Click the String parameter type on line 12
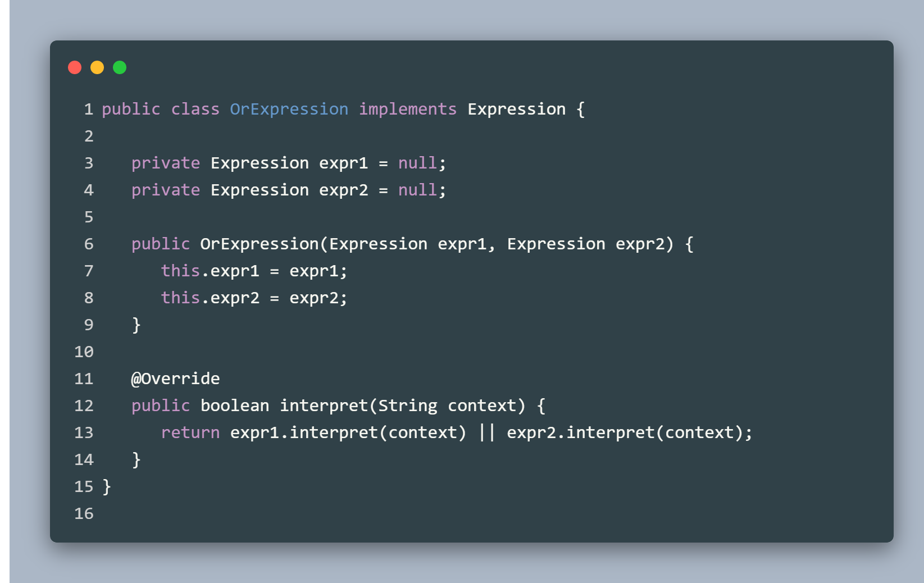This screenshot has height=583, width=924. (x=408, y=406)
